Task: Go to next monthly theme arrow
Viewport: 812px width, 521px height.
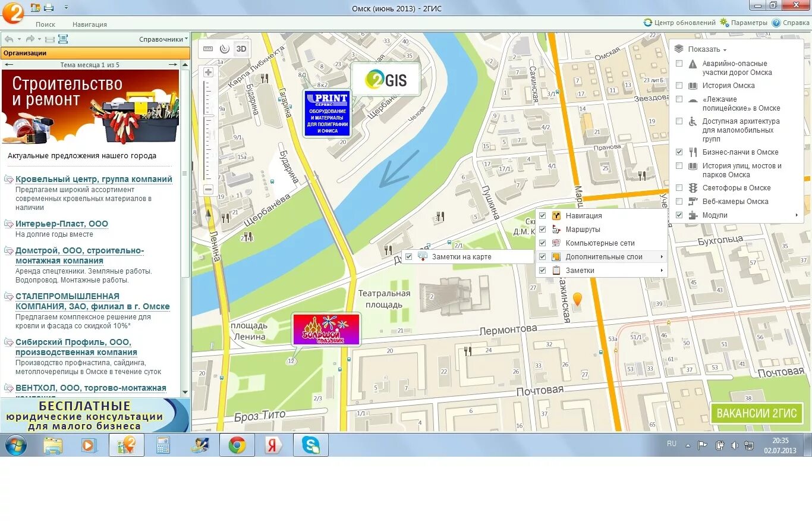Action: coord(172,65)
